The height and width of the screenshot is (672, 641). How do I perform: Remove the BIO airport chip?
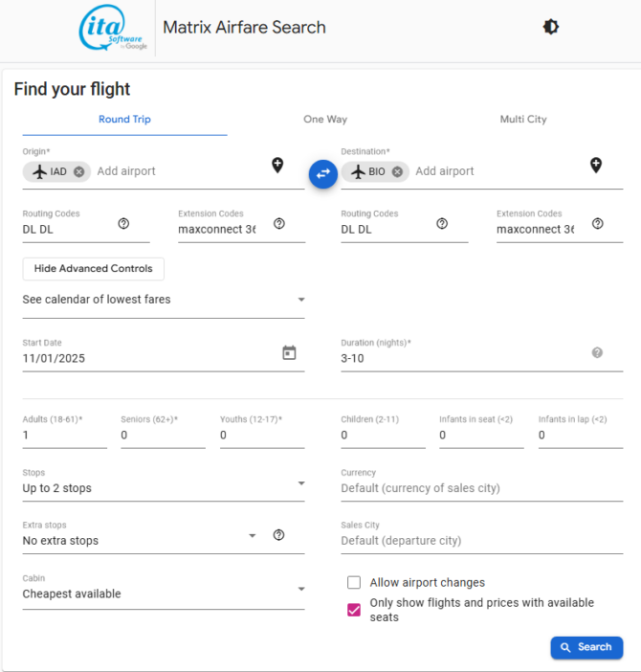coord(397,171)
